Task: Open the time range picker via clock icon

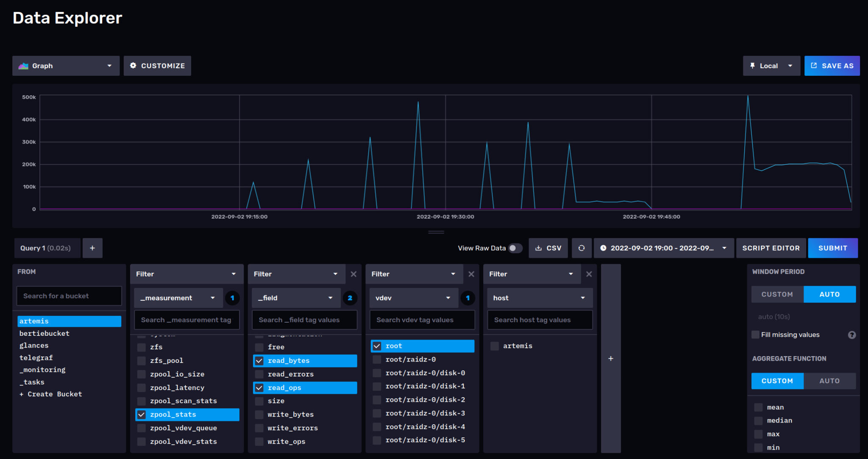Action: pos(603,248)
